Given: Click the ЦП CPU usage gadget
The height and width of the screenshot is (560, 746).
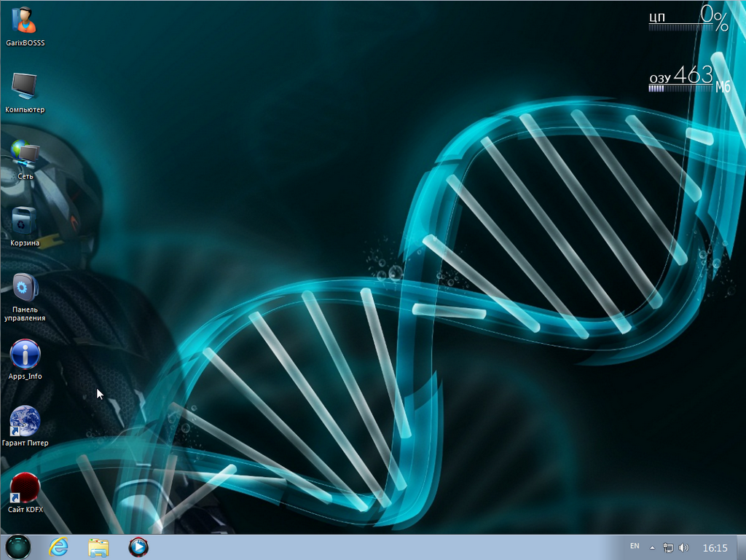Looking at the screenshot, I should pyautogui.click(x=688, y=18).
